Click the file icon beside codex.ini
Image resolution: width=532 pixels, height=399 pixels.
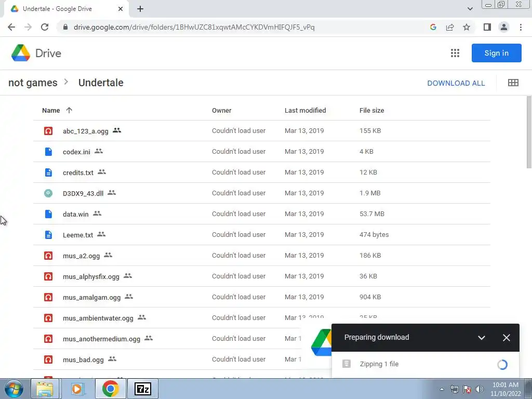click(x=48, y=152)
